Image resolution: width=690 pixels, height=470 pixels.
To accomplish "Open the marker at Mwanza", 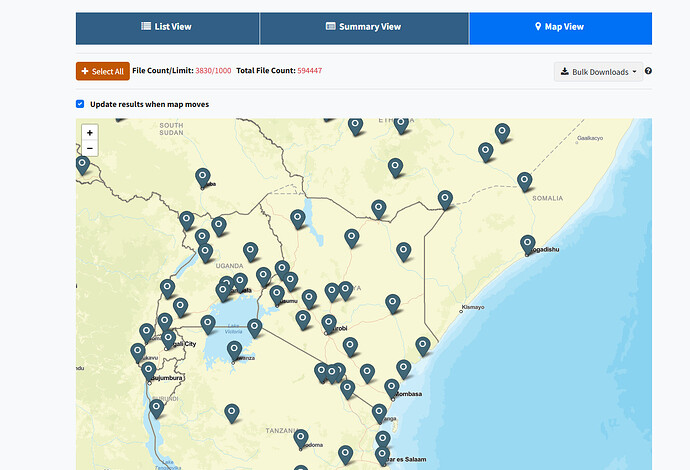I will tap(235, 349).
